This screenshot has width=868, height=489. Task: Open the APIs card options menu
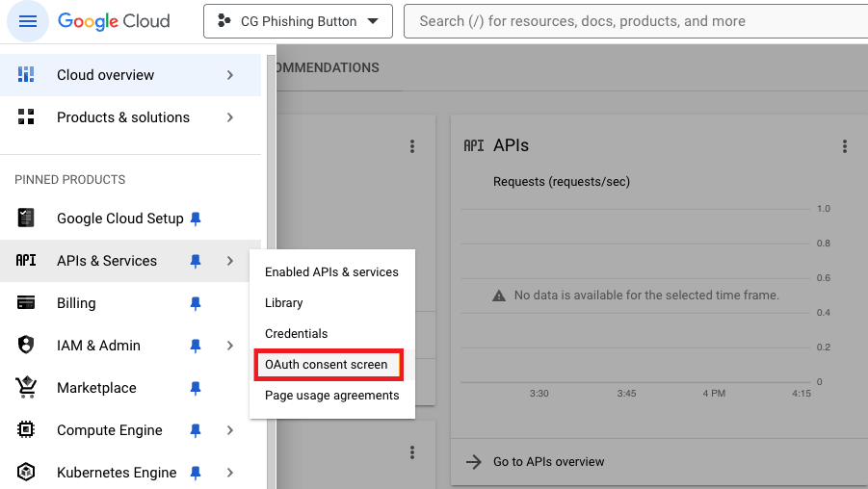(x=845, y=146)
